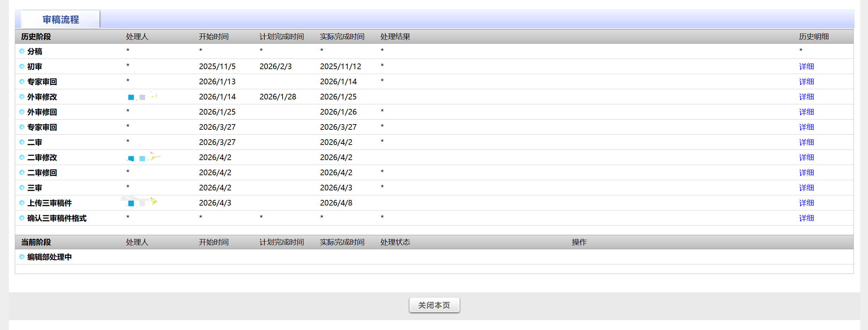This screenshot has width=868, height=330.
Task: Open 详细 link for 二审修改
Action: point(806,157)
